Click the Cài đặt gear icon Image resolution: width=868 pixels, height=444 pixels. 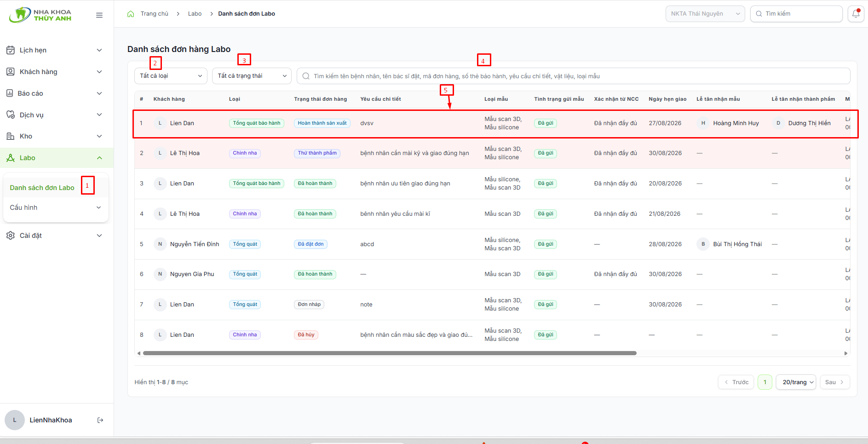pos(11,236)
